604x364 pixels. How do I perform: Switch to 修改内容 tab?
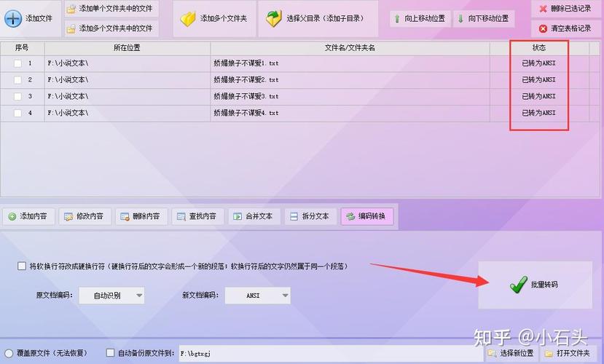coord(85,217)
